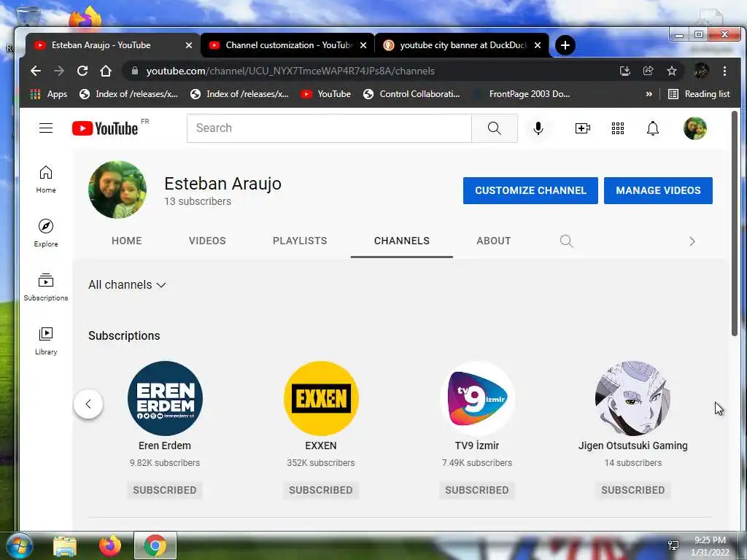The image size is (747, 560).
Task: Switch to the VIDEOS tab
Action: click(x=207, y=241)
